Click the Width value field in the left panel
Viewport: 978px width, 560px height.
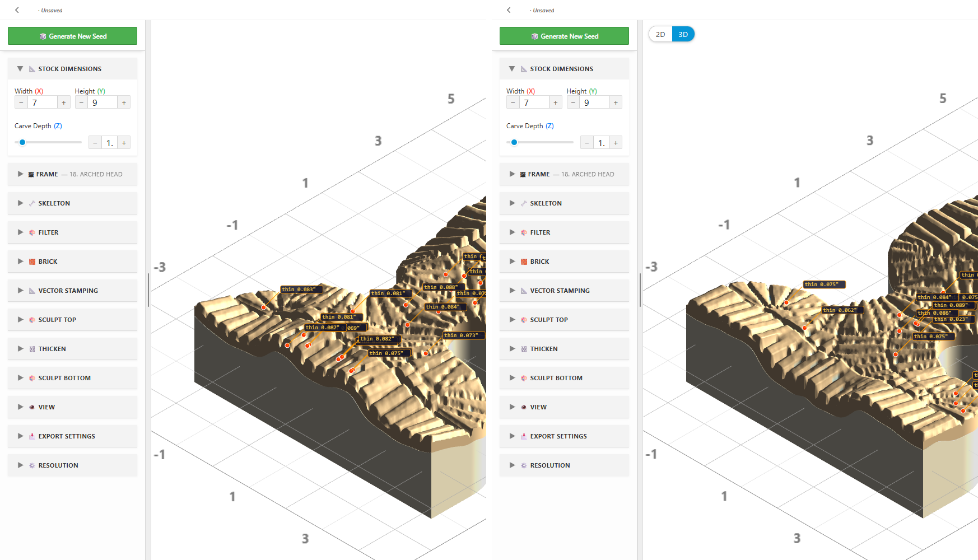tap(43, 102)
